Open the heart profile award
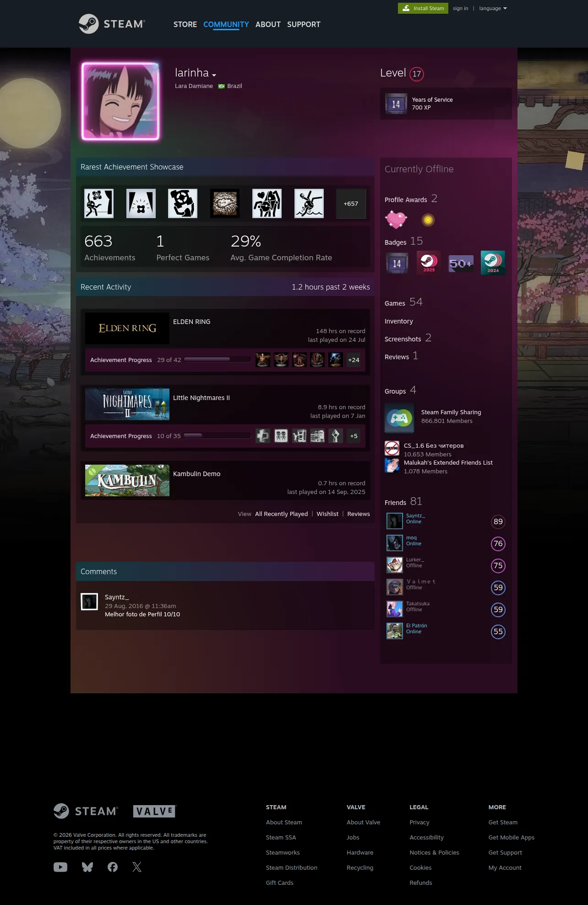This screenshot has width=588, height=905. click(396, 220)
